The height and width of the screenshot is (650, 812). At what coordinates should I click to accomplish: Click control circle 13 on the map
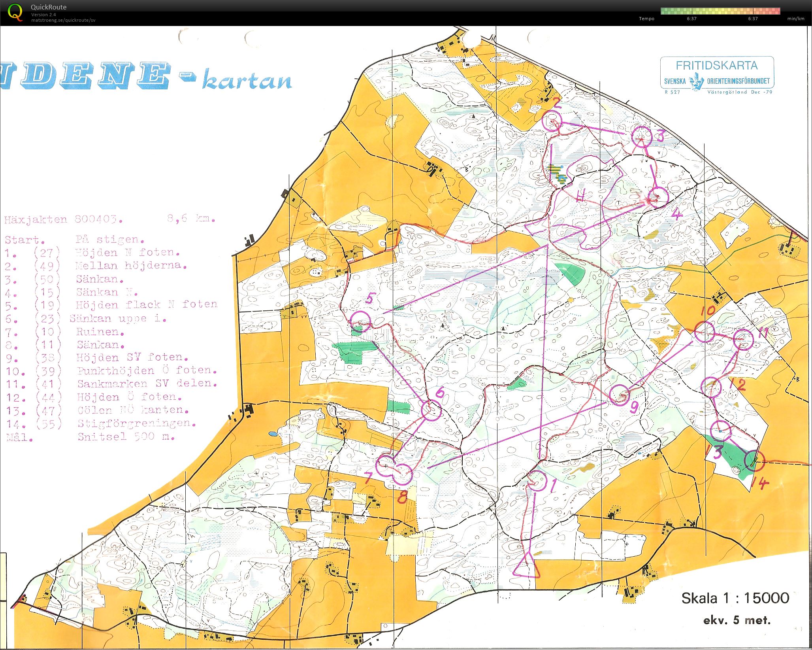pos(721,430)
